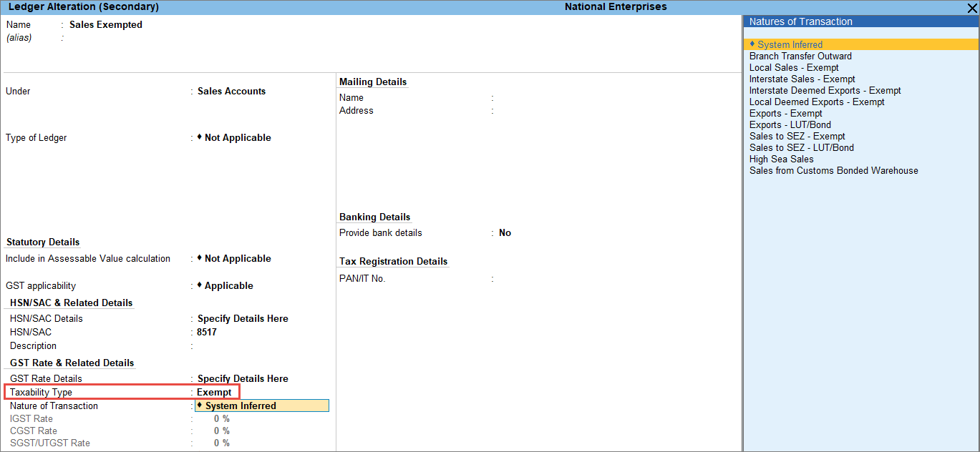
Task: Click the Mailing Details heading
Action: pyautogui.click(x=373, y=82)
